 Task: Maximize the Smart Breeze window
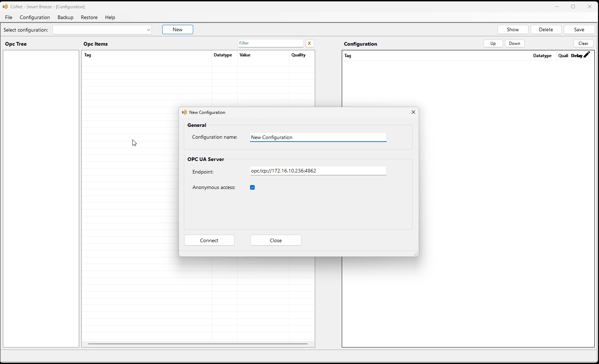coord(573,6)
